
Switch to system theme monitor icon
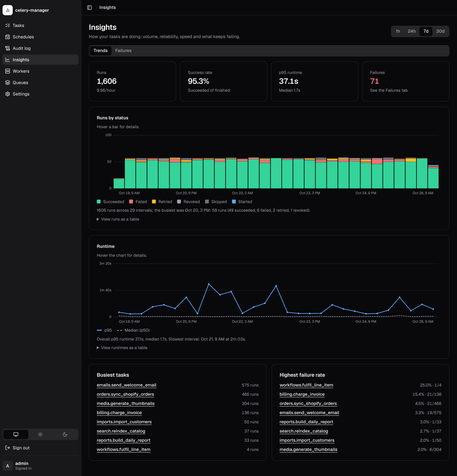pos(16,434)
